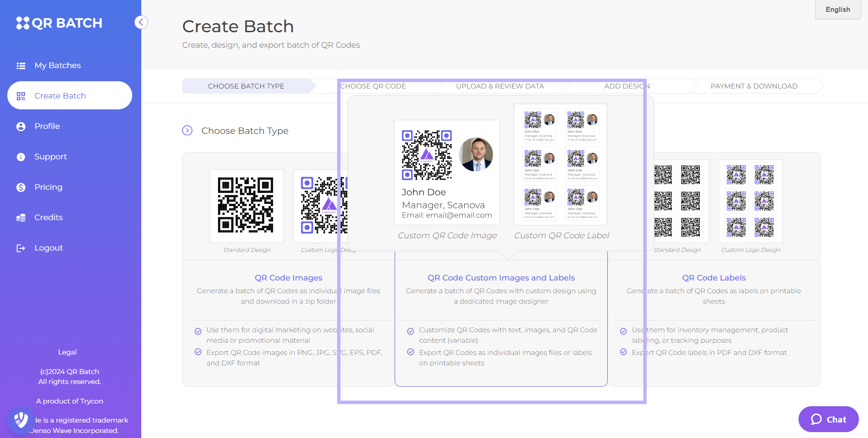Click the 'A product of Trycon' text

coord(69,401)
